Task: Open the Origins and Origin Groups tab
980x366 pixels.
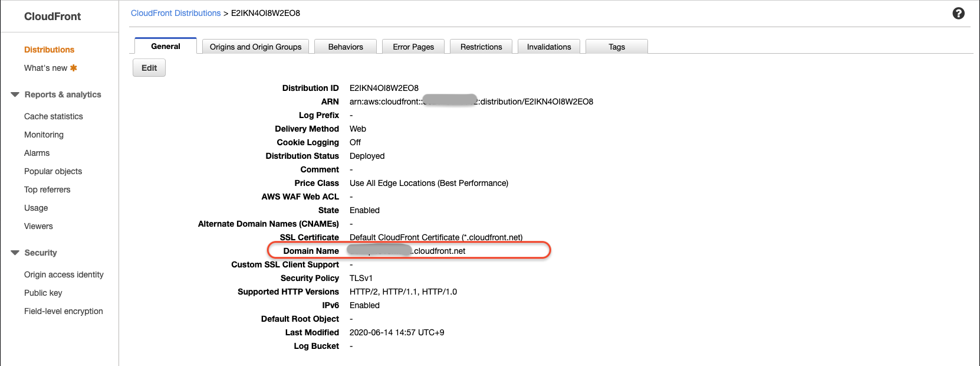Action: tap(255, 47)
